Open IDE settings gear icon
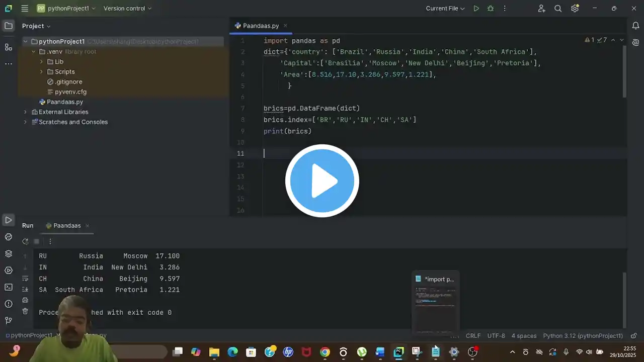Image resolution: width=644 pixels, height=362 pixels. click(575, 9)
